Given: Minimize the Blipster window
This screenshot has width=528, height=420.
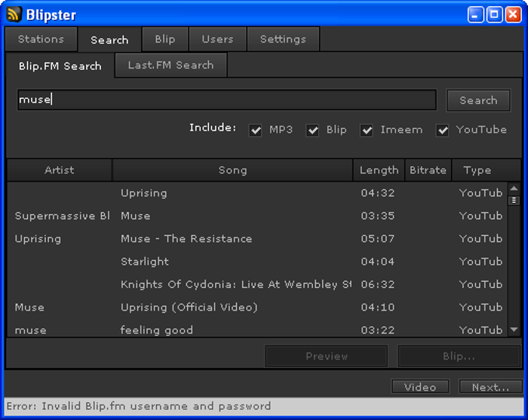Looking at the screenshot, I should 475,15.
